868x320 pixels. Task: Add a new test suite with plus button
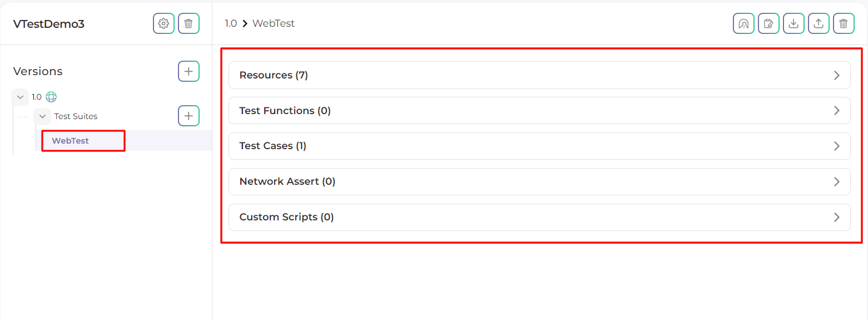pos(189,116)
